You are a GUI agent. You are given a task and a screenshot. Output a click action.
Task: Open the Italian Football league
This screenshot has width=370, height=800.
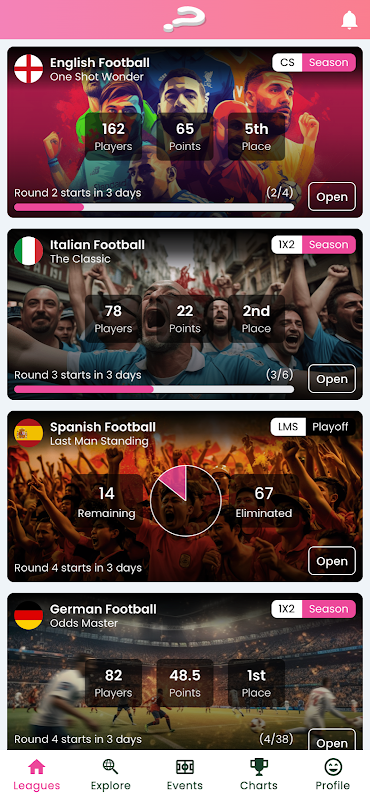pos(332,379)
